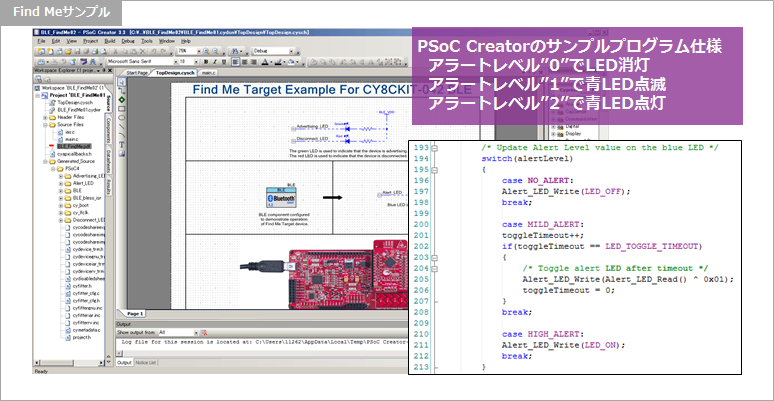Switch to the Notice List tab
774x401 pixels.
pyautogui.click(x=146, y=362)
